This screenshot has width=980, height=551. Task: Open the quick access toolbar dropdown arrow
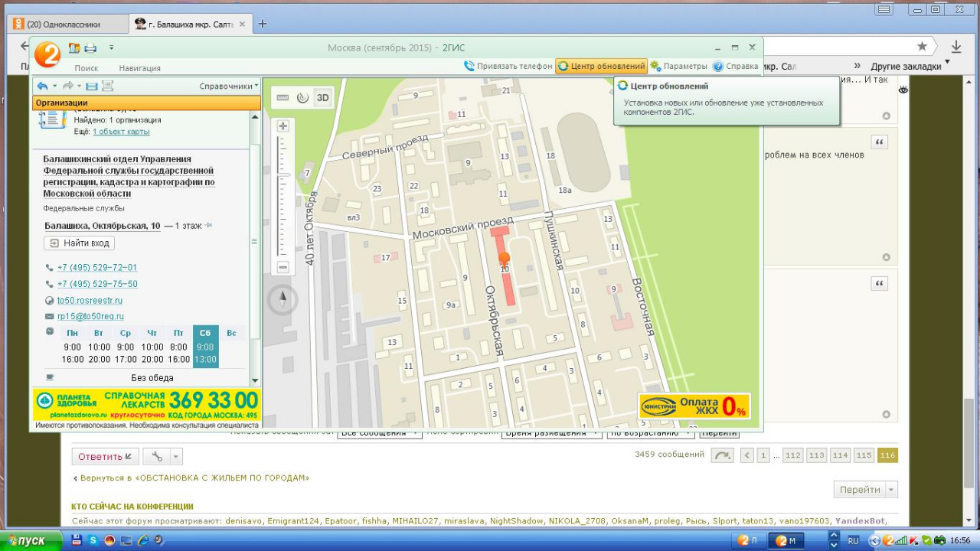click(x=111, y=48)
